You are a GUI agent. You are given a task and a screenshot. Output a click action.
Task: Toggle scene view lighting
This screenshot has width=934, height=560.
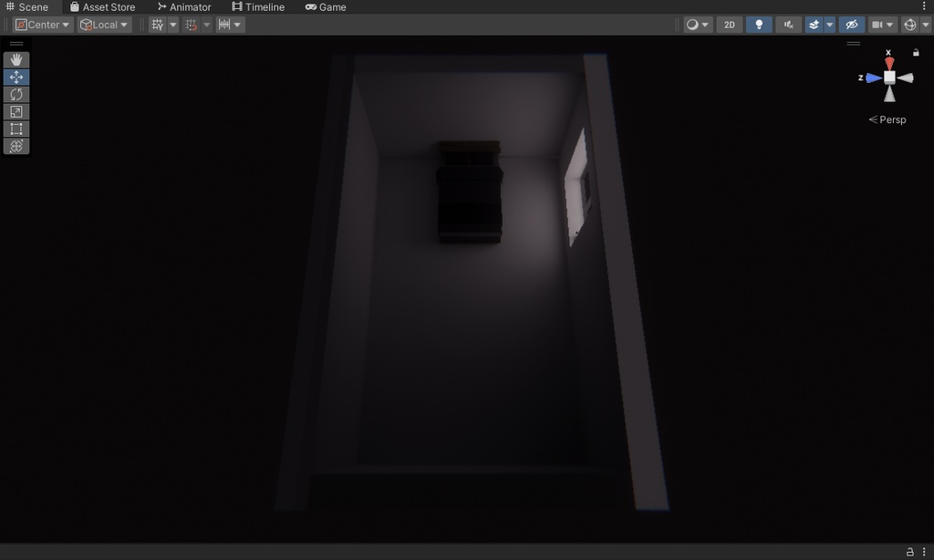[759, 24]
